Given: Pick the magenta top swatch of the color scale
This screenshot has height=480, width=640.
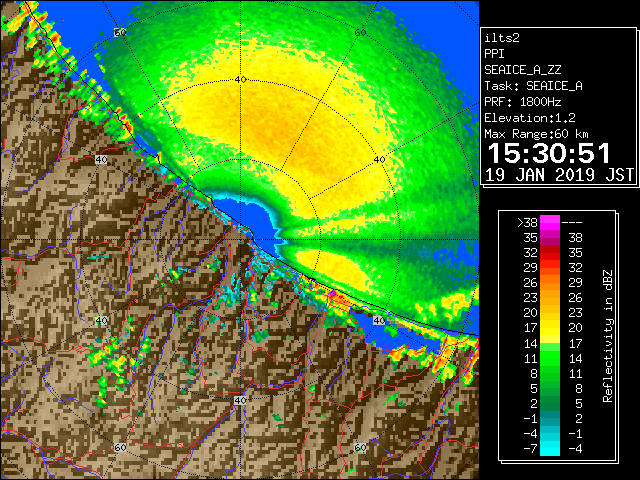Looking at the screenshot, I should (550, 223).
